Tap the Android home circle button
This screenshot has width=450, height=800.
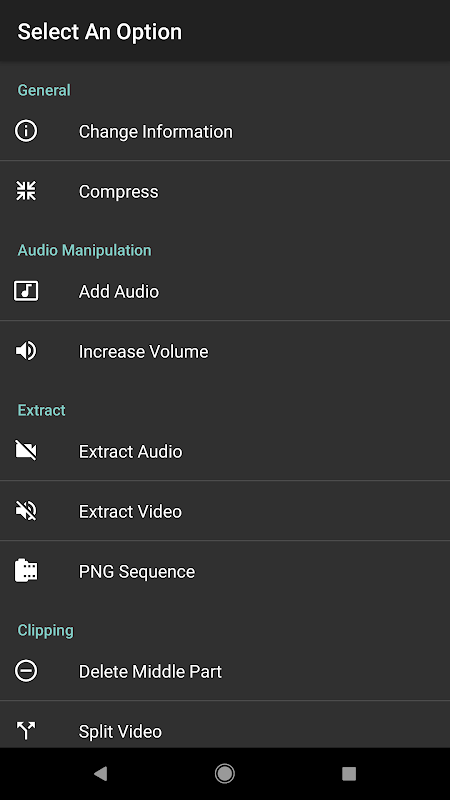click(224, 774)
